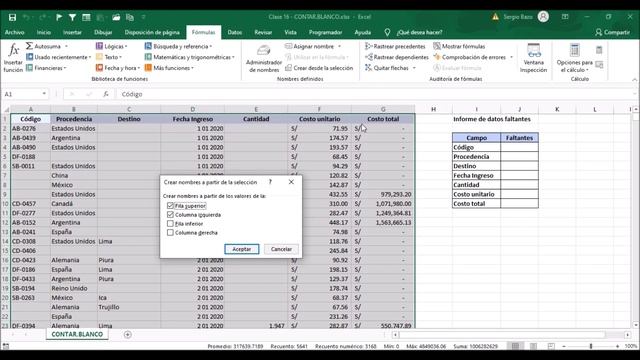Open the Financieras functions list

[46, 68]
